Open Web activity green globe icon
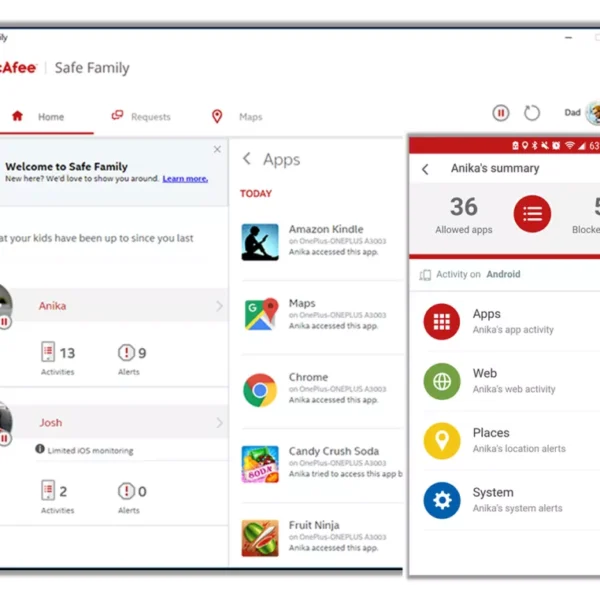This screenshot has height=600, width=600. point(441,381)
